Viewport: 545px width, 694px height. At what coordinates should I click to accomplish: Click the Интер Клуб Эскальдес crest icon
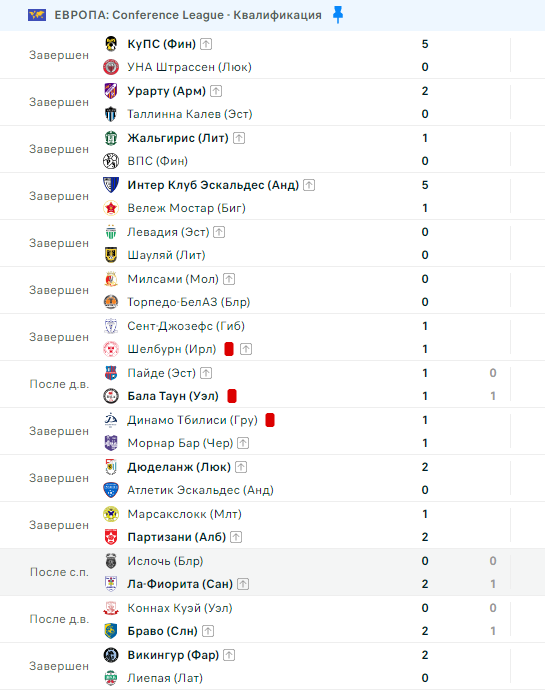click(x=111, y=185)
